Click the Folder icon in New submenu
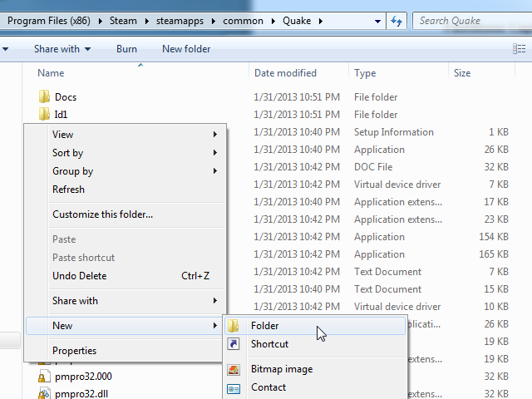 tap(234, 326)
